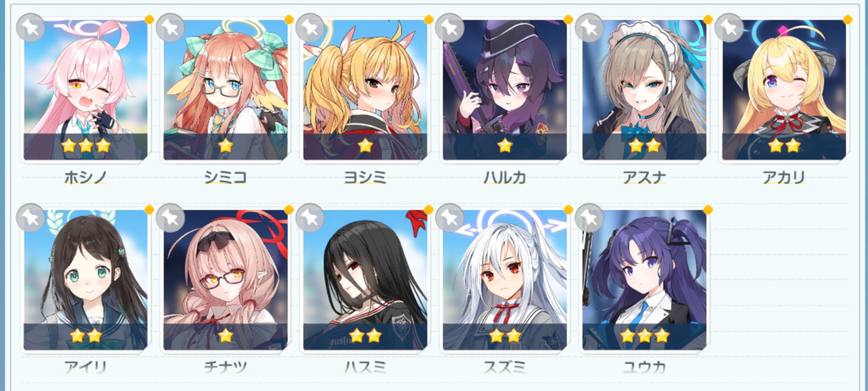Click the pin icon on ハスミ's card
The image size is (868, 391).
tap(310, 218)
